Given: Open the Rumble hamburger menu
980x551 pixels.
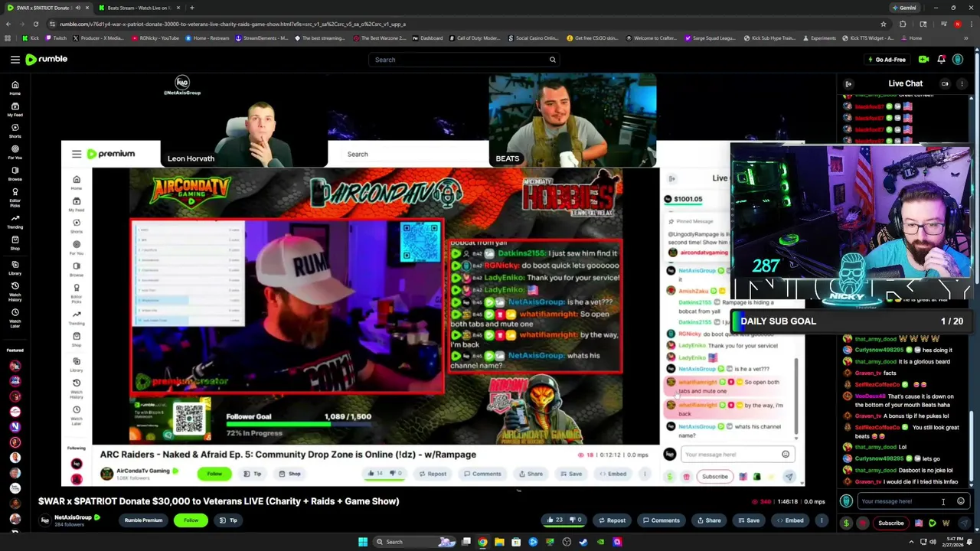Looking at the screenshot, I should click(x=15, y=60).
